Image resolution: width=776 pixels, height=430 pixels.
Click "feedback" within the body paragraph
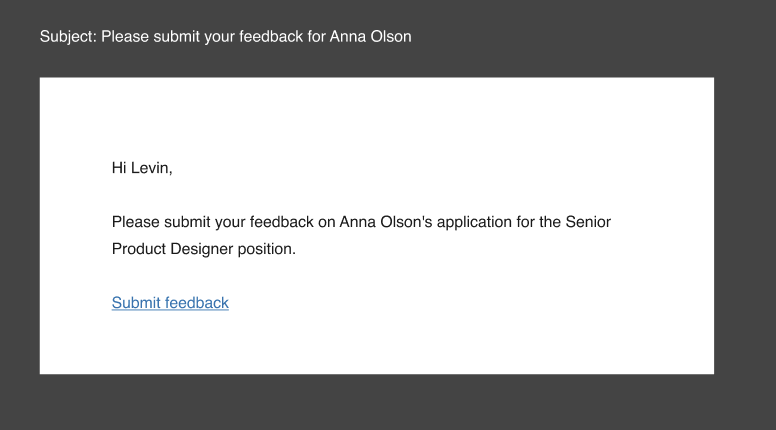coord(281,222)
